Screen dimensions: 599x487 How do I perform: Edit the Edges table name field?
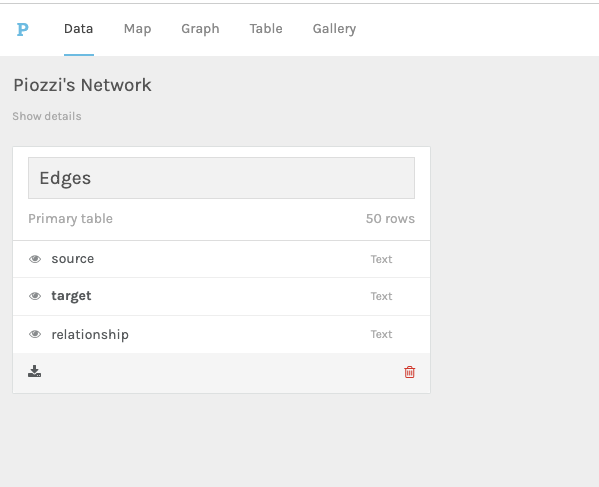[x=221, y=178]
